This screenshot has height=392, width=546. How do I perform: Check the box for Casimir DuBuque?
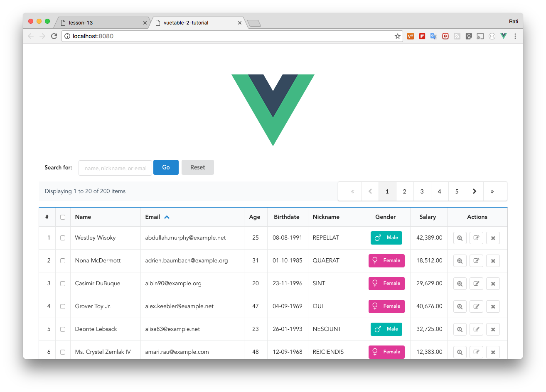tap(63, 284)
